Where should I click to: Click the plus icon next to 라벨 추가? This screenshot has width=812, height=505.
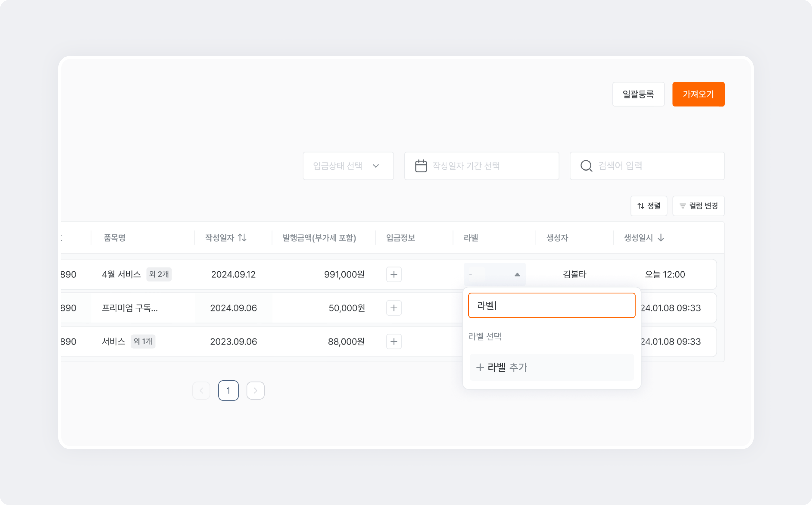click(480, 367)
